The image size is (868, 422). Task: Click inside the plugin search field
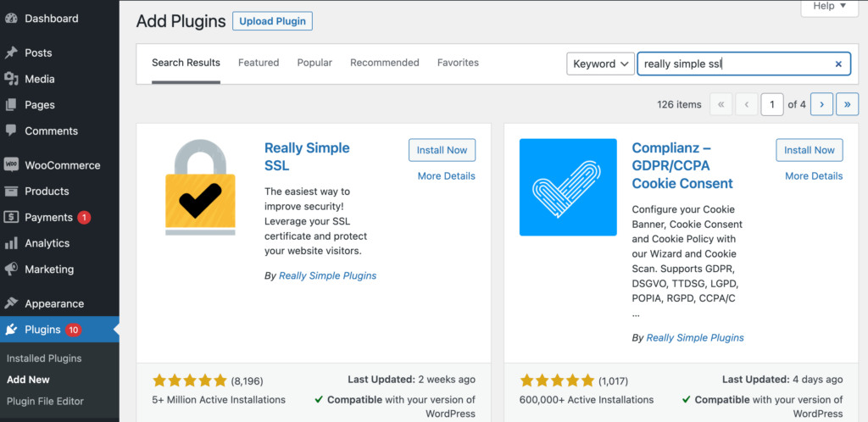tap(733, 64)
